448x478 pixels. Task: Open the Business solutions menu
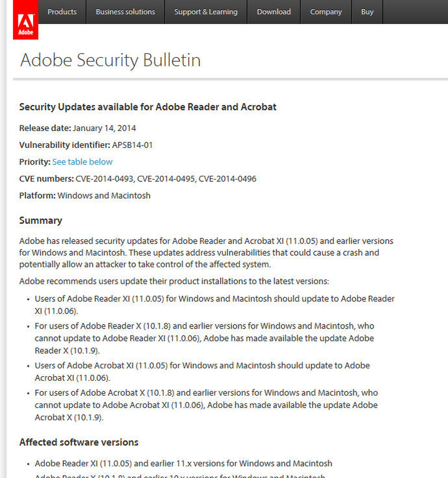click(125, 12)
